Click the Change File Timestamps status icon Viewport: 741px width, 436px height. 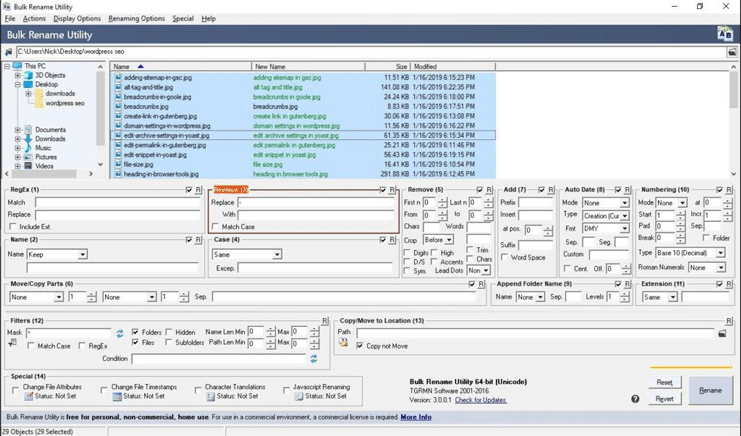pyautogui.click(x=117, y=396)
